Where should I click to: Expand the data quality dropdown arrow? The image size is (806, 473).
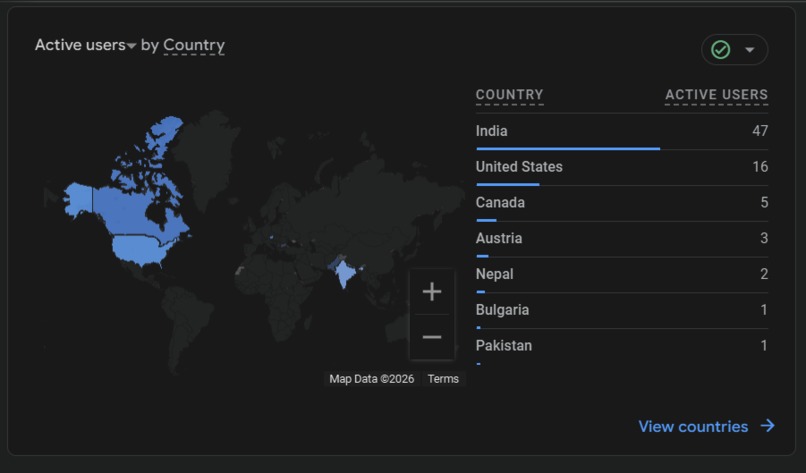click(x=749, y=50)
